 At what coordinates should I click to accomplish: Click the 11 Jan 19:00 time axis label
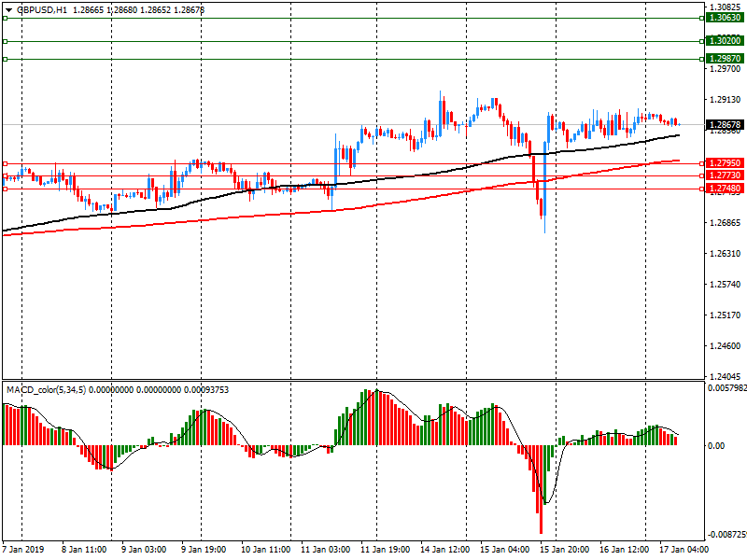383,549
